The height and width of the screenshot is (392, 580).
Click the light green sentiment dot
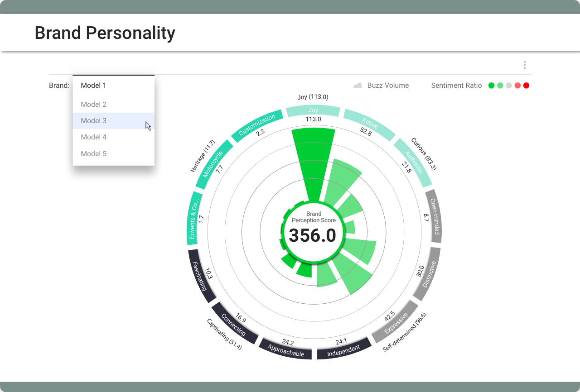coord(500,86)
